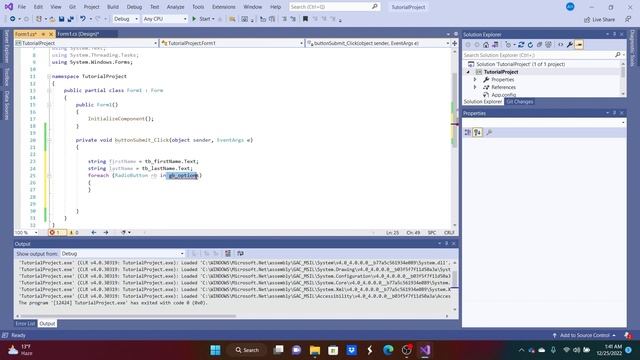Click the top Search (Ctrl+Q) box
The image size is (640, 360).
[x=334, y=7]
